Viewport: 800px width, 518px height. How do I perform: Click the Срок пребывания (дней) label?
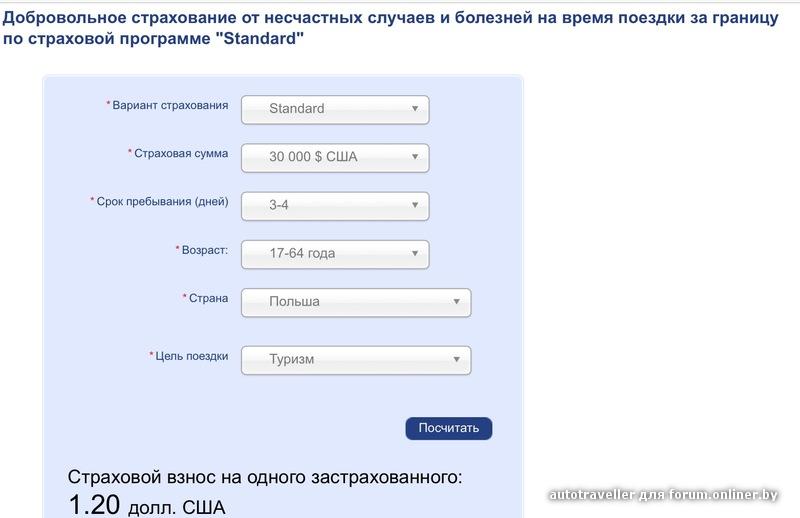162,201
